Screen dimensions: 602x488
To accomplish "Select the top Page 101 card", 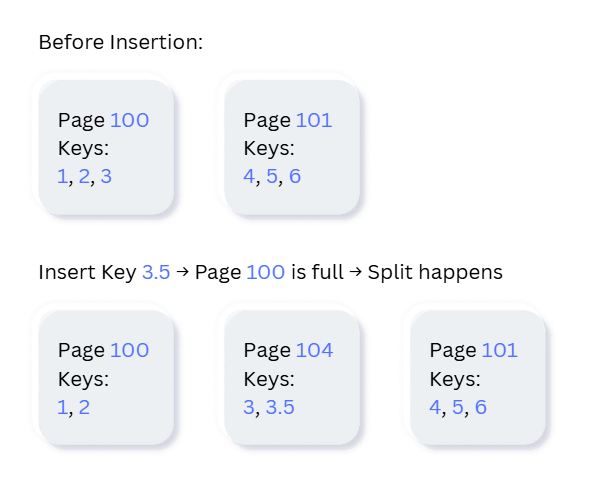I will 292,147.
